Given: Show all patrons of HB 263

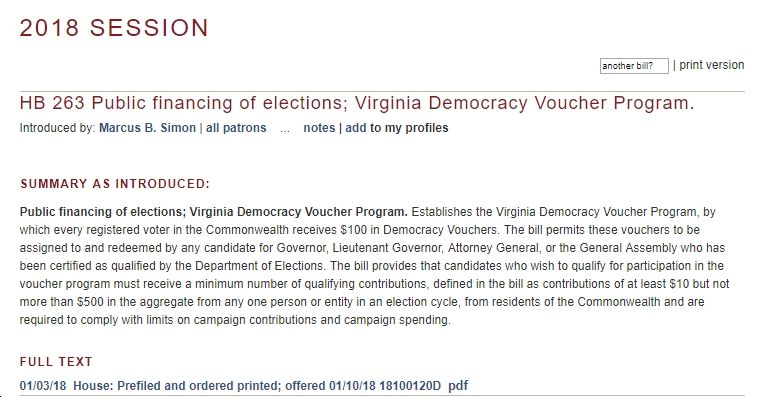Looking at the screenshot, I should tap(236, 128).
